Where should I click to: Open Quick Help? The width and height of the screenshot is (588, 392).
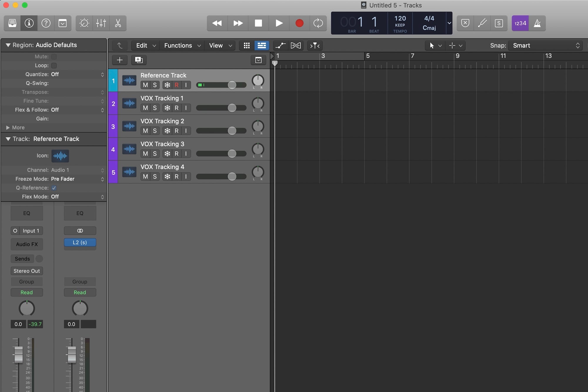point(46,23)
